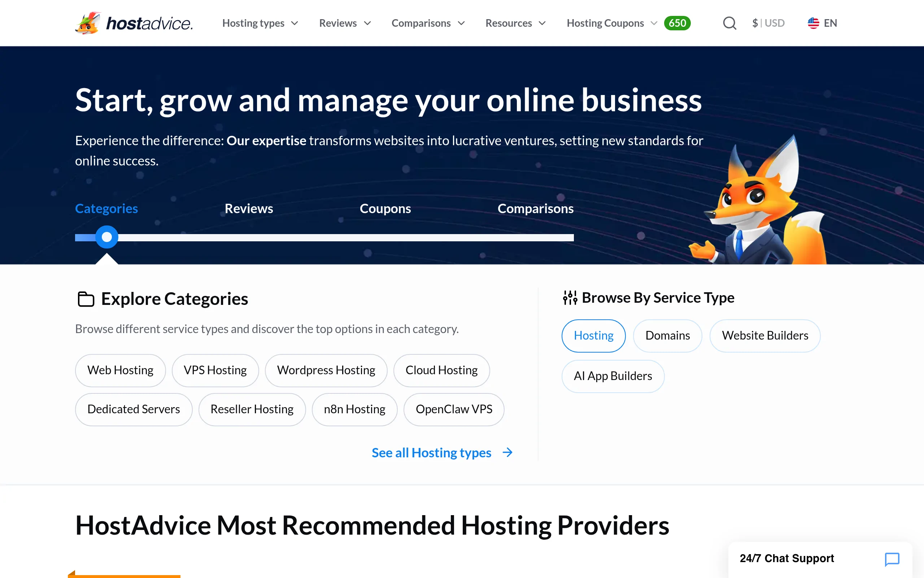Click the 650 coupons badge

(677, 23)
